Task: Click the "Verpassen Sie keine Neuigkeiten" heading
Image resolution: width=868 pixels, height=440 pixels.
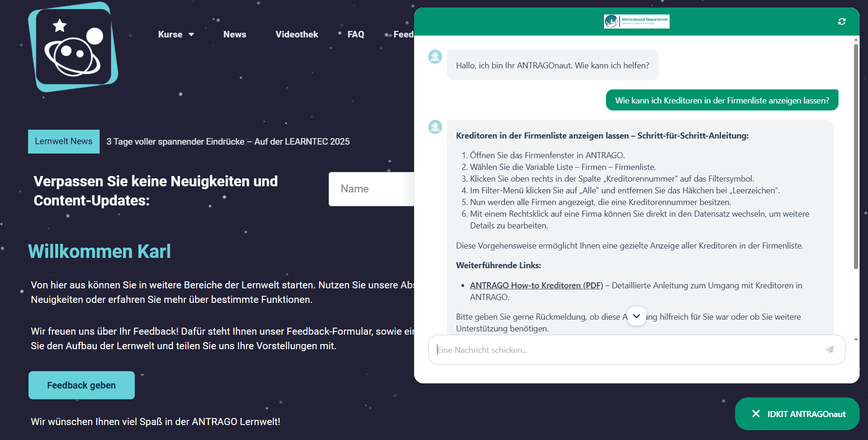Action: click(156, 191)
